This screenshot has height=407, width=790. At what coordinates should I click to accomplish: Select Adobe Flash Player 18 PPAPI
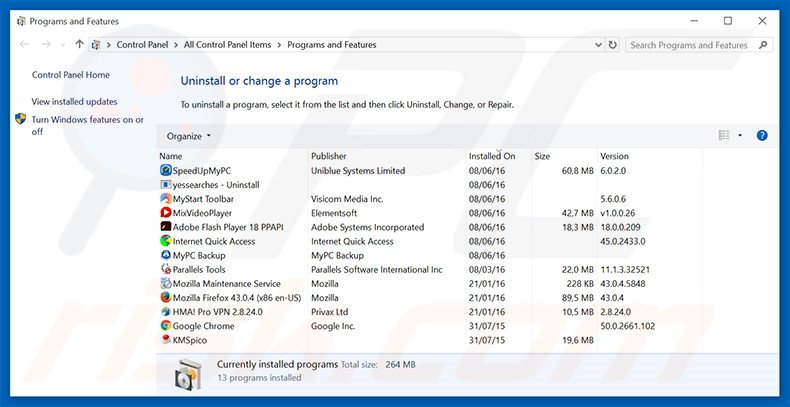click(x=228, y=227)
